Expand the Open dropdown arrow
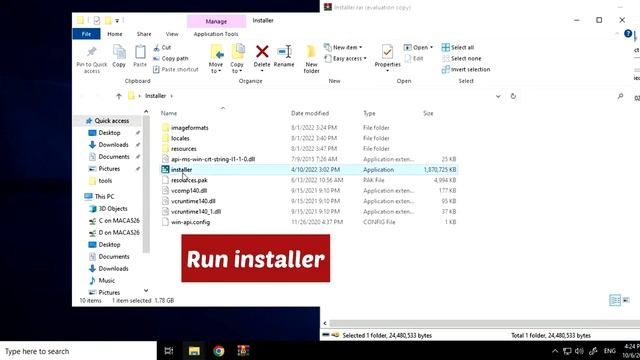 (431, 47)
